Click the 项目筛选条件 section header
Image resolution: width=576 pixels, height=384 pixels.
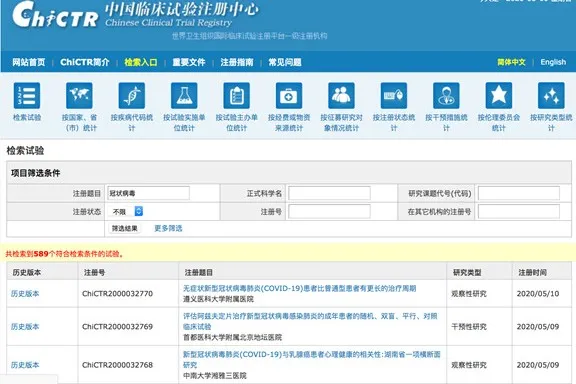coord(36,173)
